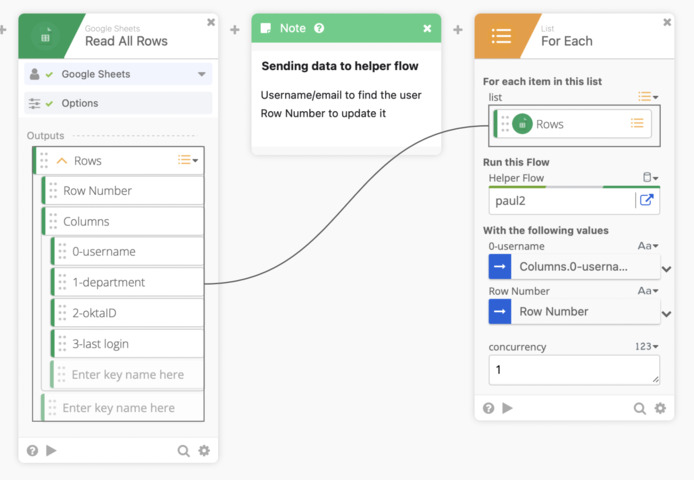
Task: Open paul2 helper flow in new window
Action: [x=647, y=200]
